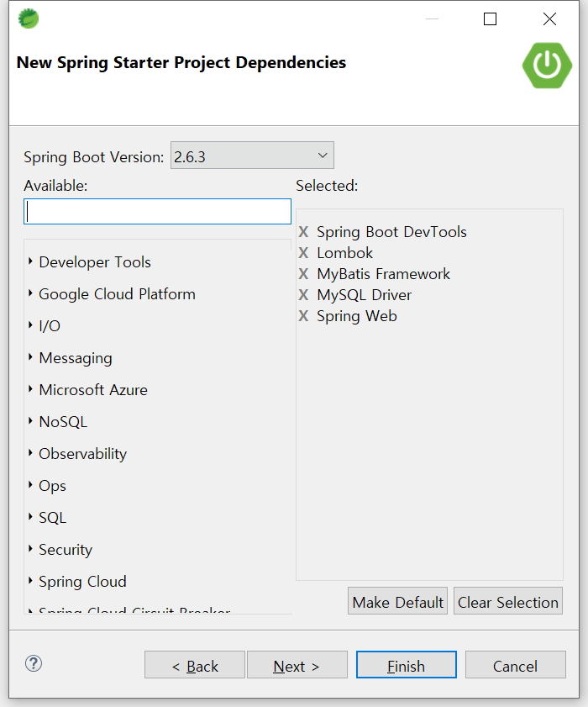Screen dimensions: 588x707
Task: Open the Spring Boot Version dropdown
Action: coord(252,156)
